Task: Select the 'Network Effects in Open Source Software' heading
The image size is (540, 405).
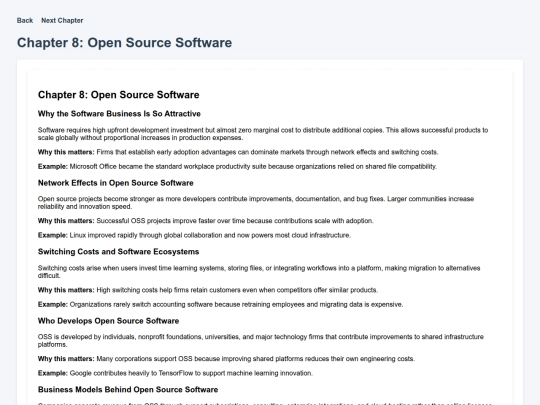Action: 115,183
